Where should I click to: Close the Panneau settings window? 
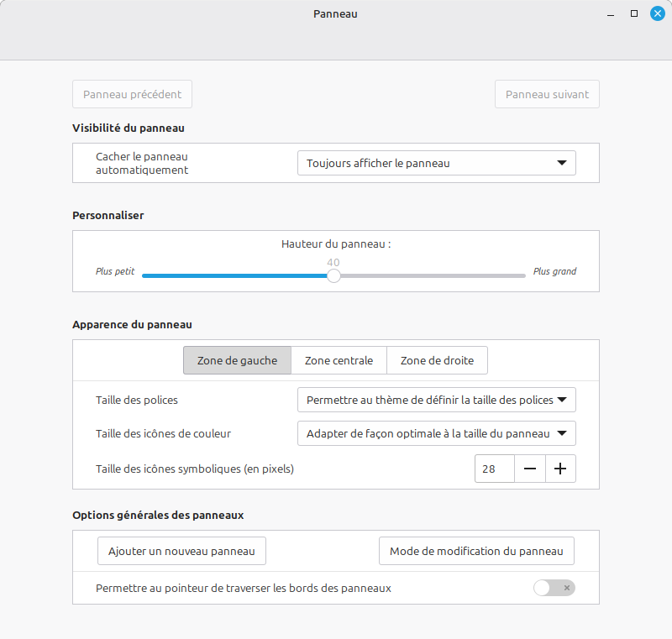click(657, 13)
